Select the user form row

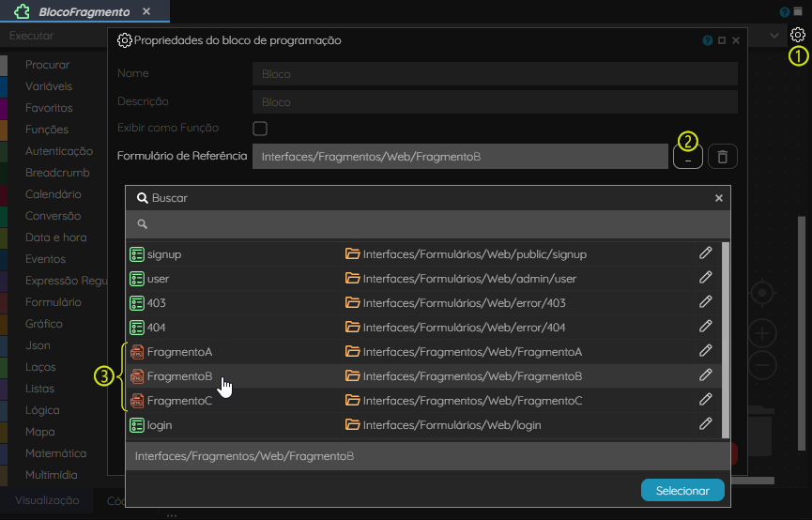point(423,279)
